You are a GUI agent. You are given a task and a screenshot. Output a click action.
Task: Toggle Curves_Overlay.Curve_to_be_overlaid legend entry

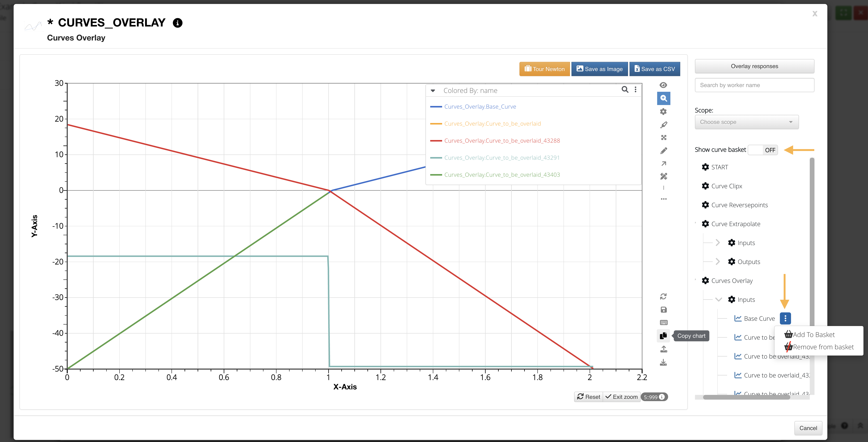coord(492,123)
